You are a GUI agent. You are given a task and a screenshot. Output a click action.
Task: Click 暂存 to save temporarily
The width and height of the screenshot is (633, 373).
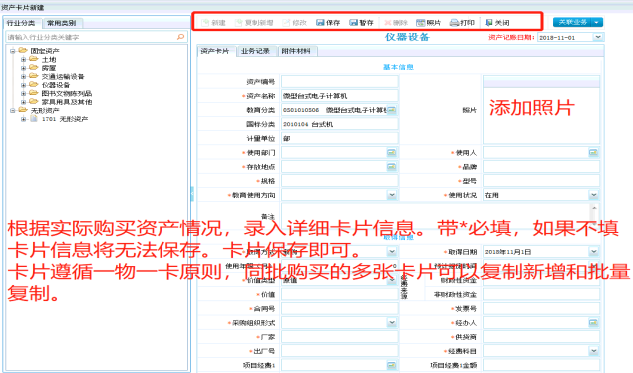click(x=361, y=23)
